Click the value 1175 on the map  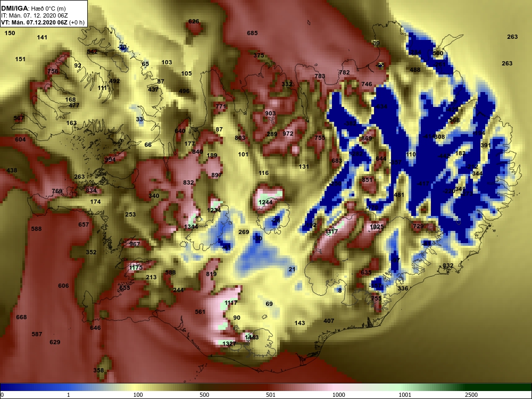(x=136, y=268)
